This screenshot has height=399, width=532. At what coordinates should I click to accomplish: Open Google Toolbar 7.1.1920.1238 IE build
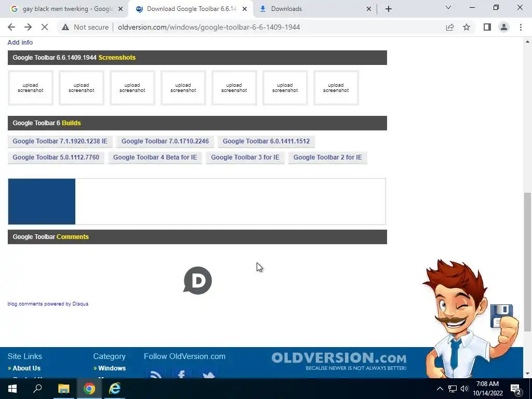click(x=60, y=141)
